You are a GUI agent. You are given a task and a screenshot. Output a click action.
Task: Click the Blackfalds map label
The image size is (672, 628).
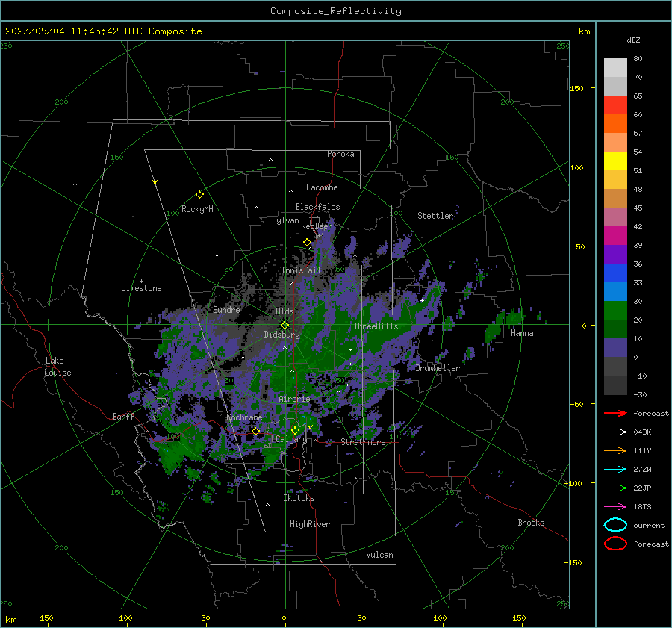317,207
